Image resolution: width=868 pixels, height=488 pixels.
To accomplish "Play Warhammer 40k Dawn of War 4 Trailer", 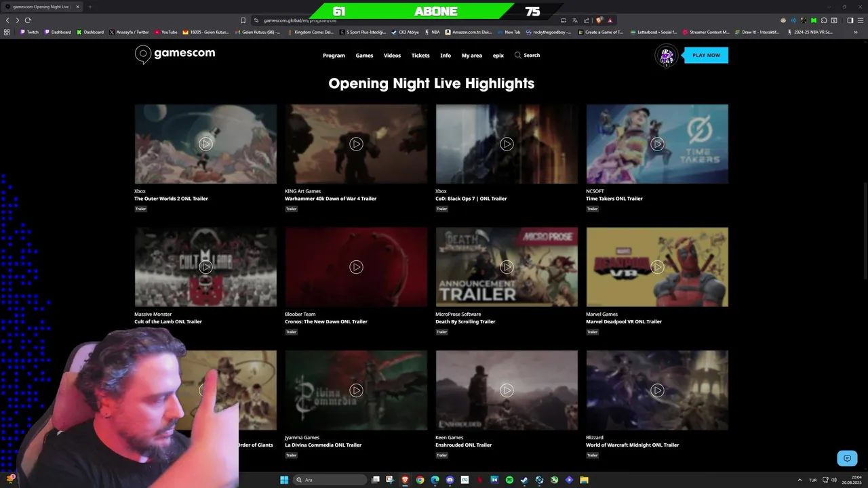I will pos(356,144).
